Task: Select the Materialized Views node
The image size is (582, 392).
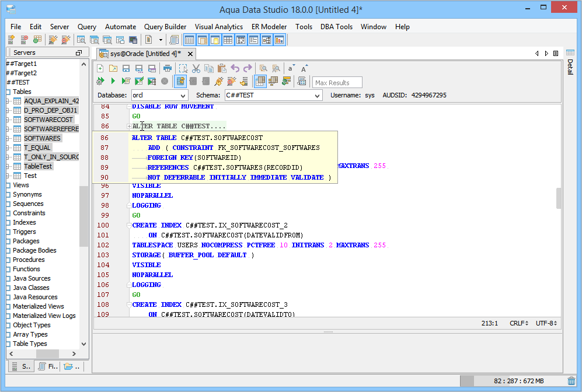Action: click(x=39, y=306)
